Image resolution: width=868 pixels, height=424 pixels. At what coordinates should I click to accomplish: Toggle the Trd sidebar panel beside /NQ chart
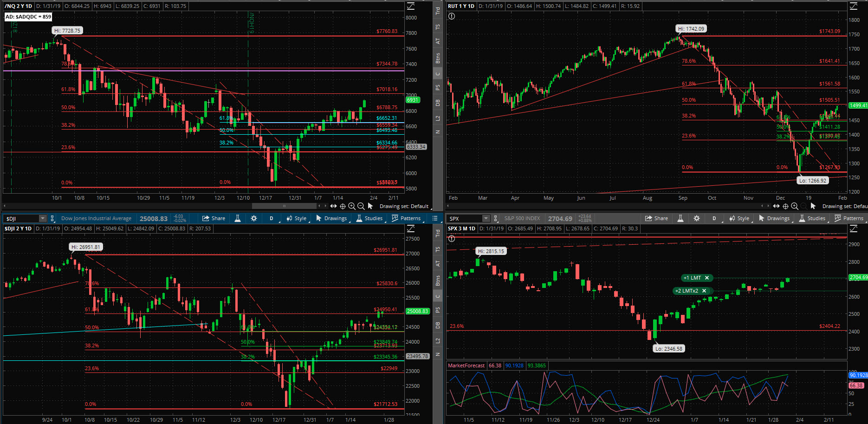438,11
